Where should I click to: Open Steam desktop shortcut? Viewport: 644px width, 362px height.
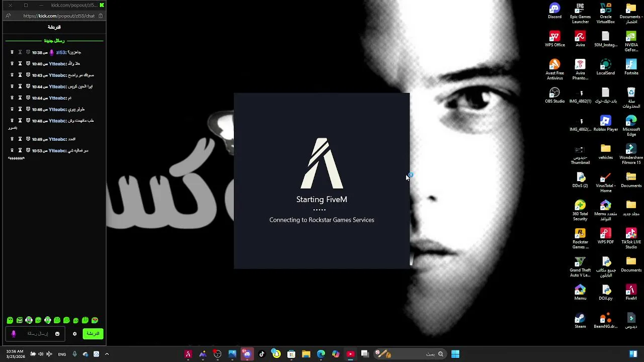(580, 321)
